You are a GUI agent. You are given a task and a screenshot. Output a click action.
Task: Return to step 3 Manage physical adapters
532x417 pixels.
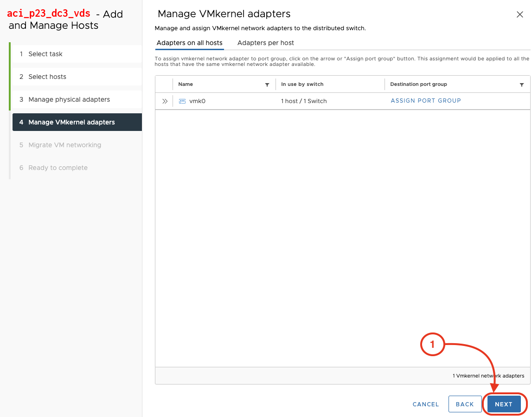click(69, 99)
